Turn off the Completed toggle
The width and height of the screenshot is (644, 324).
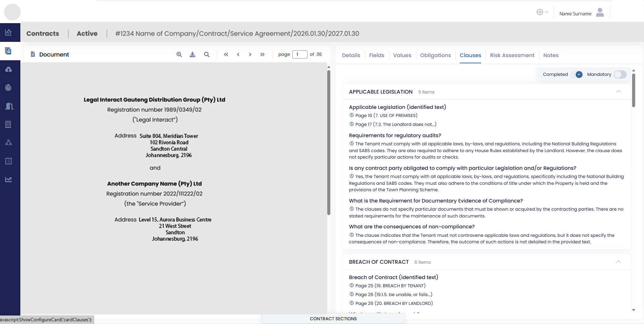(578, 75)
